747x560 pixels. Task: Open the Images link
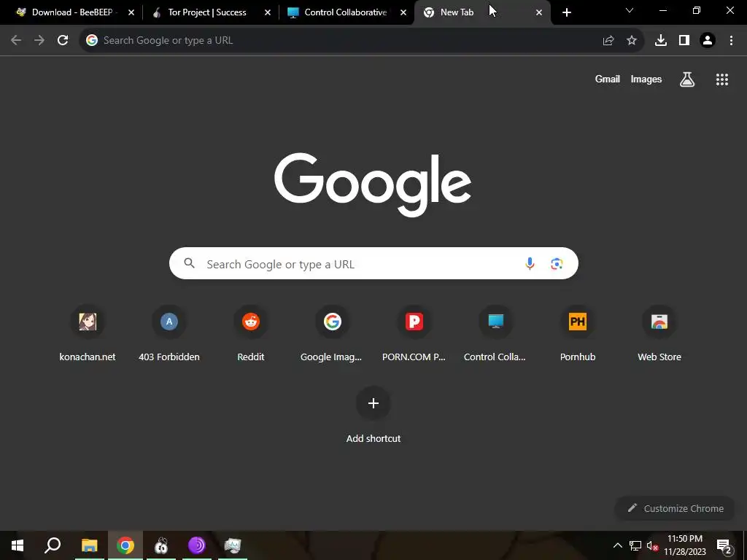(646, 79)
